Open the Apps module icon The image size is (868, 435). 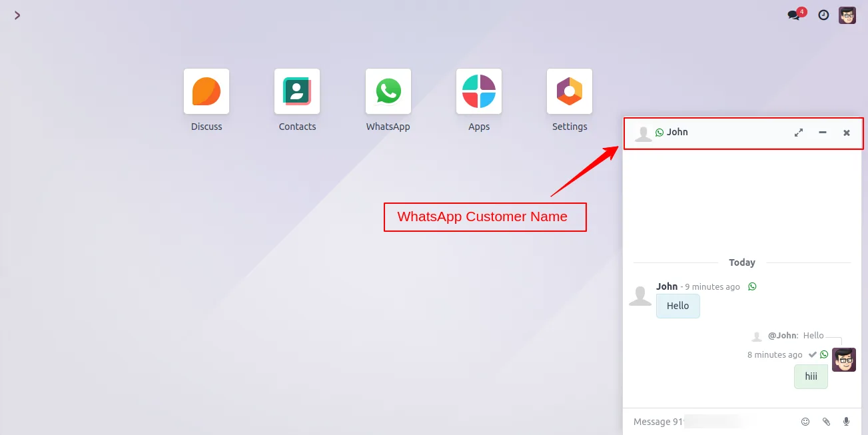coord(479,91)
